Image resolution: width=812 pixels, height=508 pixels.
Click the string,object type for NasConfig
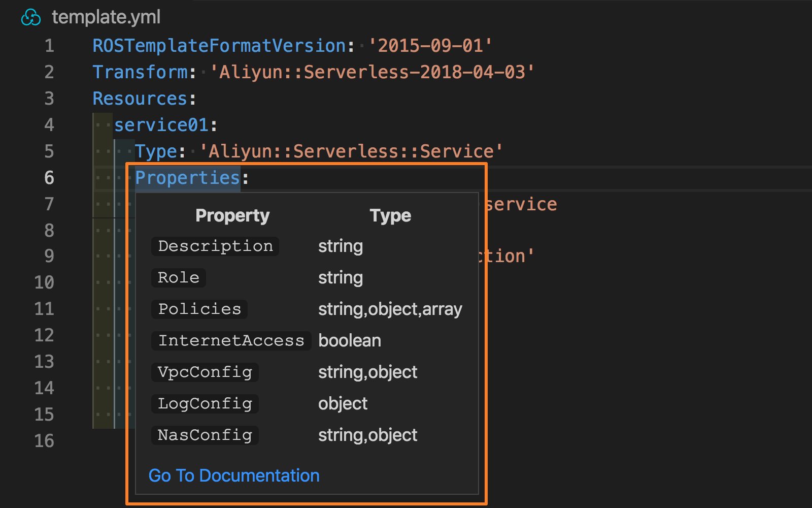[x=368, y=435]
